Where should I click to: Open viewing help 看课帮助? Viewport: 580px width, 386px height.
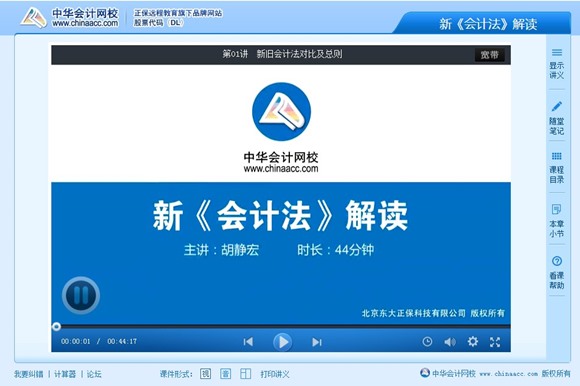click(x=556, y=272)
